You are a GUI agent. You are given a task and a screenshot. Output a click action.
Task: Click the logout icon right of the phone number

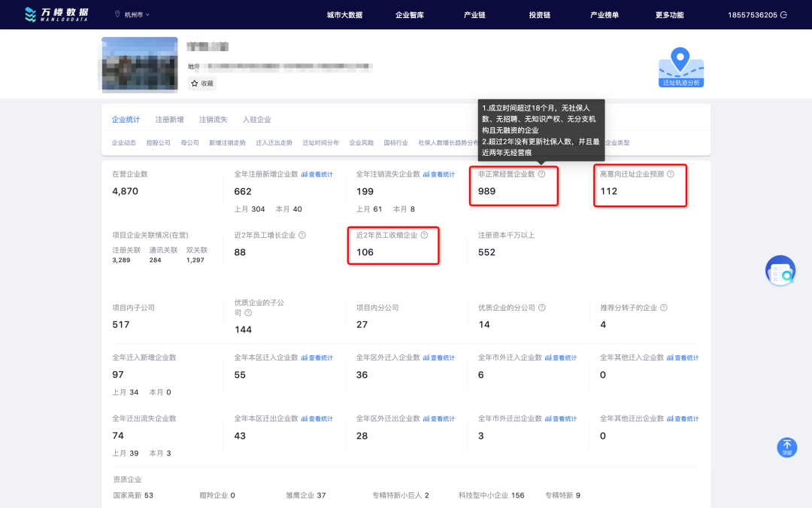coord(783,13)
